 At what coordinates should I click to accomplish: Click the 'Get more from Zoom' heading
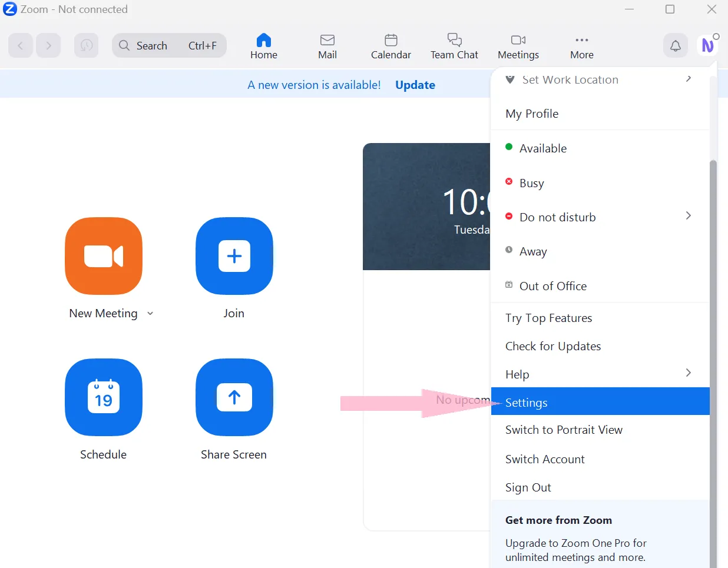pos(558,520)
